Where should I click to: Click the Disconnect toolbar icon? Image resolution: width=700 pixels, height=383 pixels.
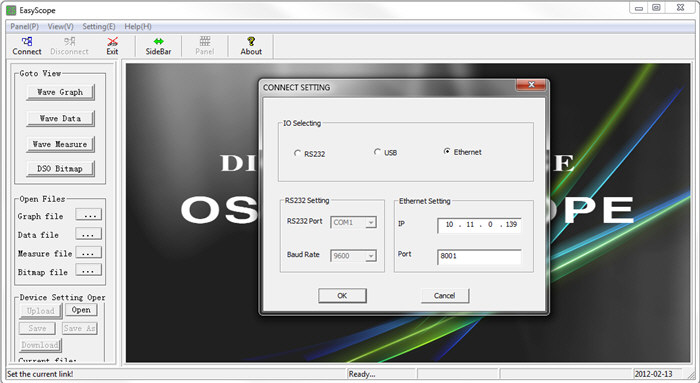coord(69,46)
